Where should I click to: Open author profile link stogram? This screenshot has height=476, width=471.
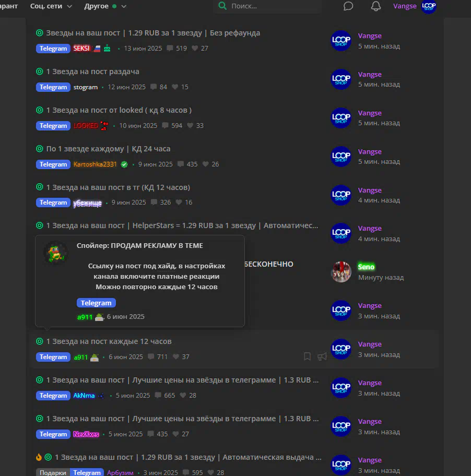[85, 87]
